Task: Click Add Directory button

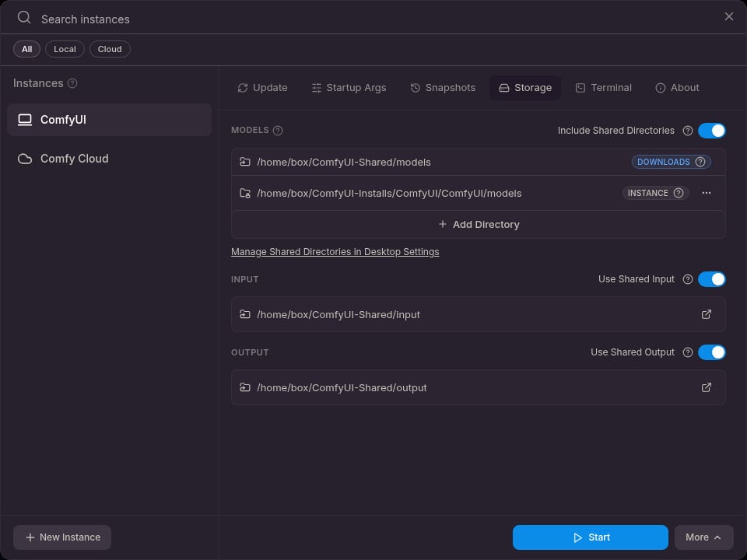Action: (479, 224)
